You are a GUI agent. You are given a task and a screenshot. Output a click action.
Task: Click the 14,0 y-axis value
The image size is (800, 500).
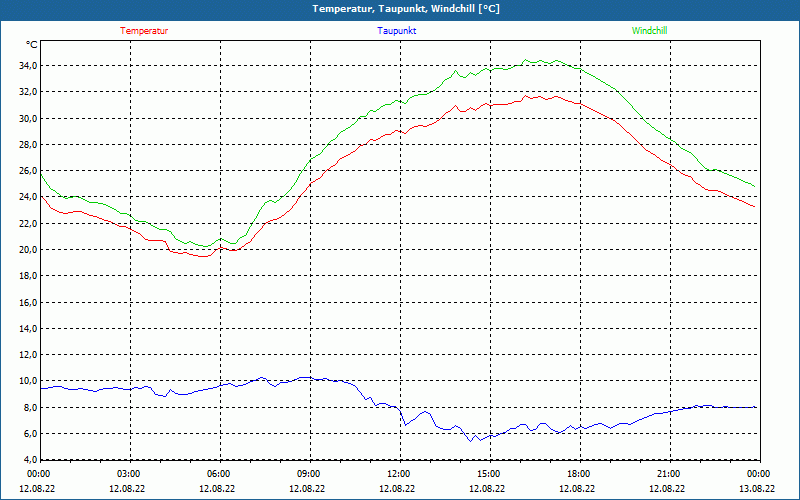[28, 329]
